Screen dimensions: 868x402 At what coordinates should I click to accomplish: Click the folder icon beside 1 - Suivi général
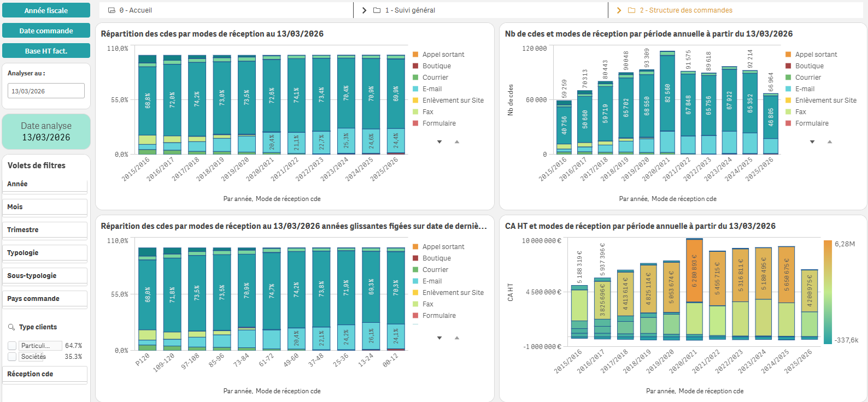tap(377, 10)
